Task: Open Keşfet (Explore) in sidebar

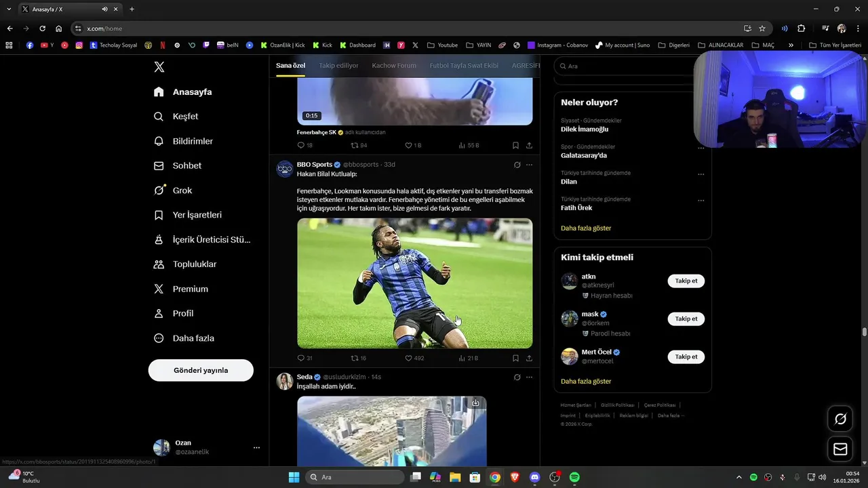Action: tap(176, 117)
